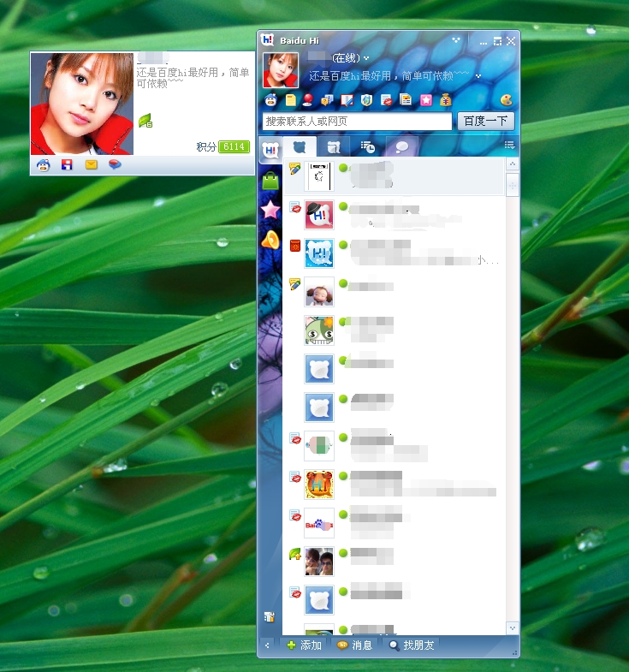
Task: Switch to the speech bubble tab
Action: click(x=401, y=147)
